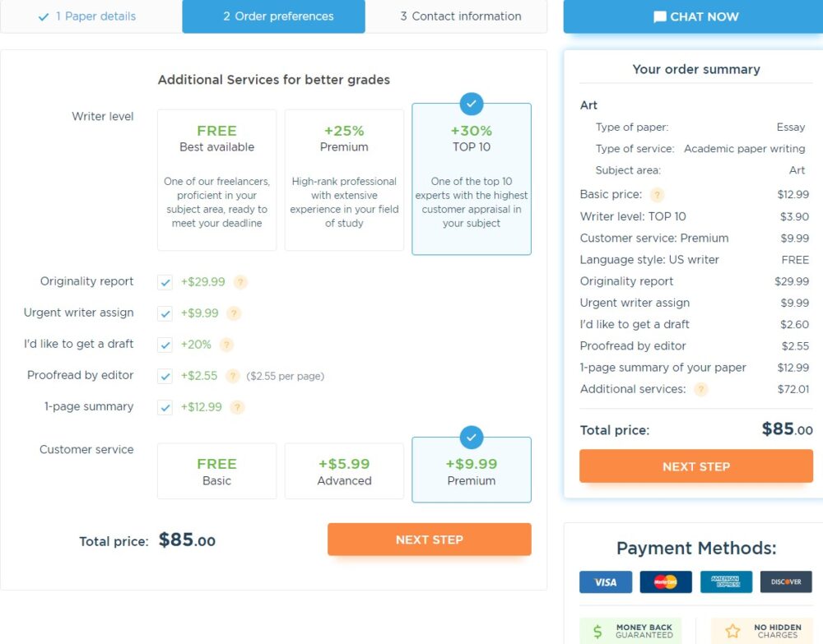The image size is (823, 644).
Task: Toggle the Urgent writer assign checkbox
Action: (x=165, y=313)
